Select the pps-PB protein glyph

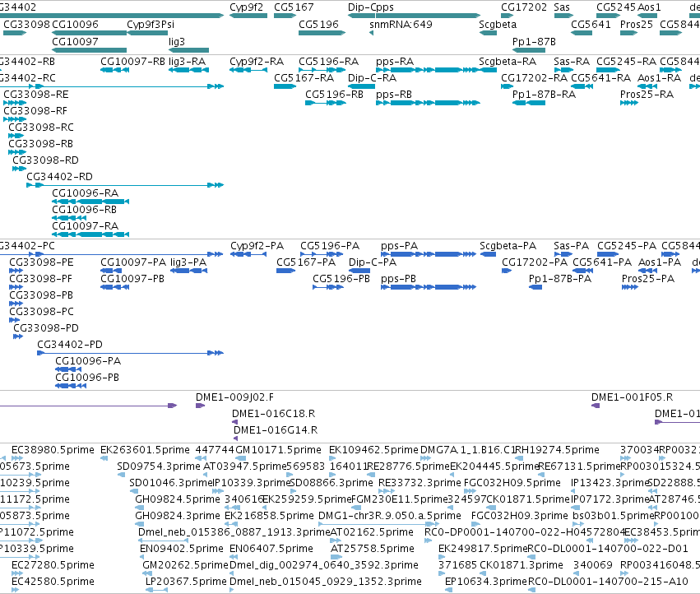[x=429, y=288]
